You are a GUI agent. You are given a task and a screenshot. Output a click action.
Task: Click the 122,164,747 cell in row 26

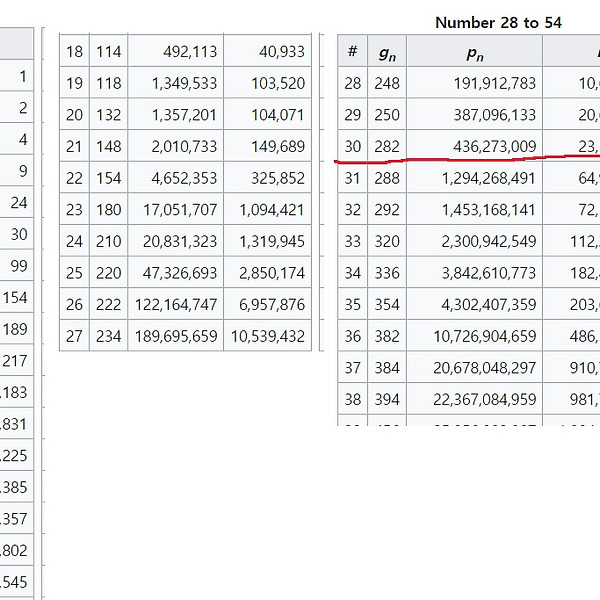point(176,305)
